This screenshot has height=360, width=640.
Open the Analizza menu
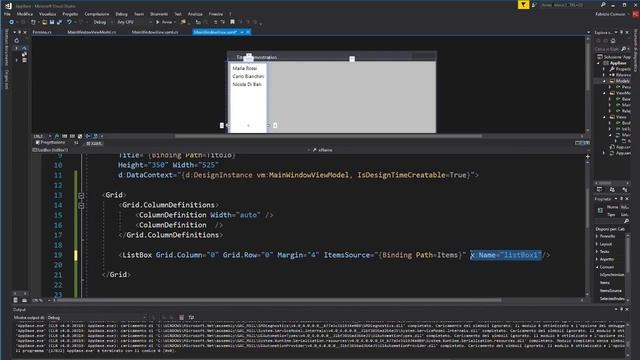[x=195, y=14]
